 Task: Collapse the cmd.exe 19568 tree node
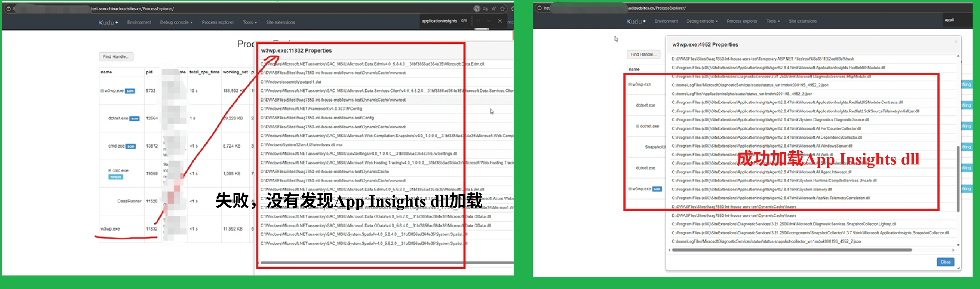tap(110, 171)
